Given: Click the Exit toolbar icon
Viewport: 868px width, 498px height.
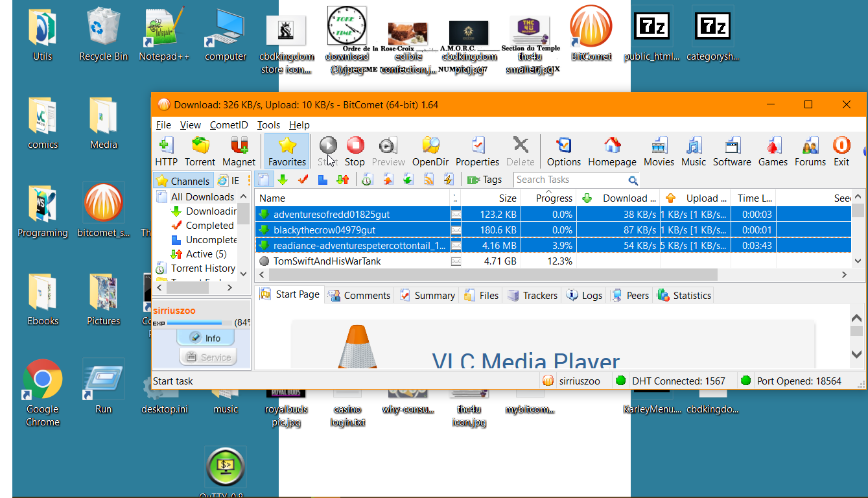Looking at the screenshot, I should pos(841,151).
